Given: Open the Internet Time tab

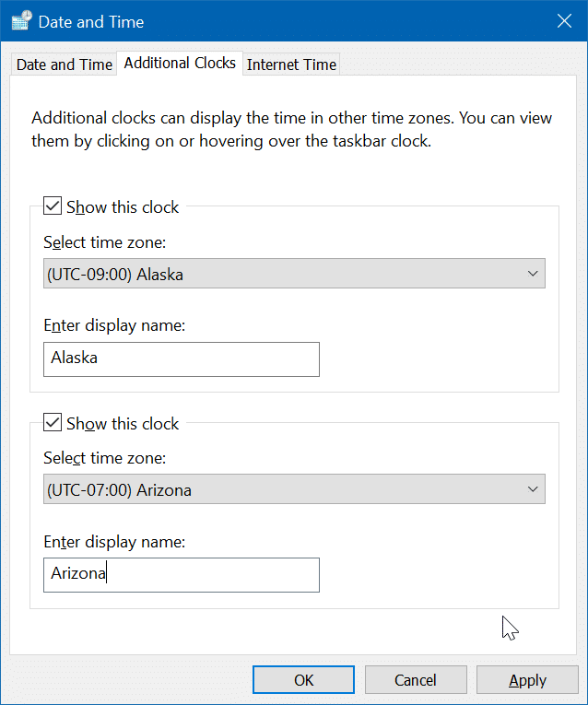Looking at the screenshot, I should pos(291,65).
